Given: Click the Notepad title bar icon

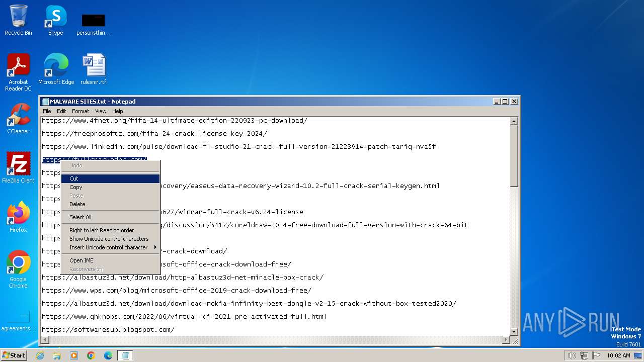Looking at the screenshot, I should 45,101.
